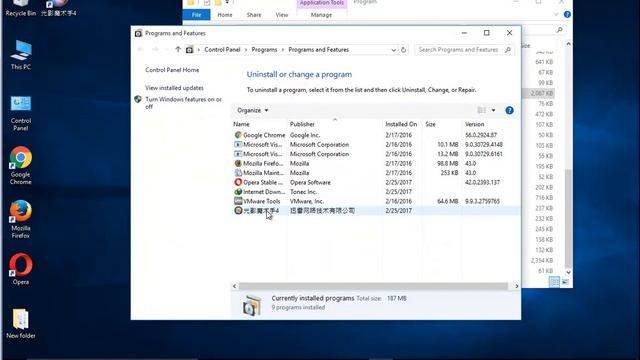Open the View tab in File Explorer
This screenshot has width=640, height=360.
[x=282, y=15]
